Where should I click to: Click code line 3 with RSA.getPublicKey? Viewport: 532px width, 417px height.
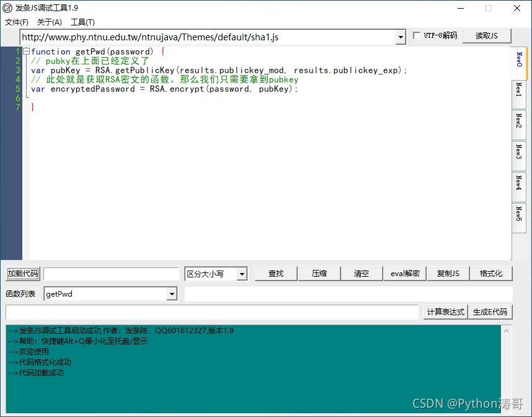218,70
